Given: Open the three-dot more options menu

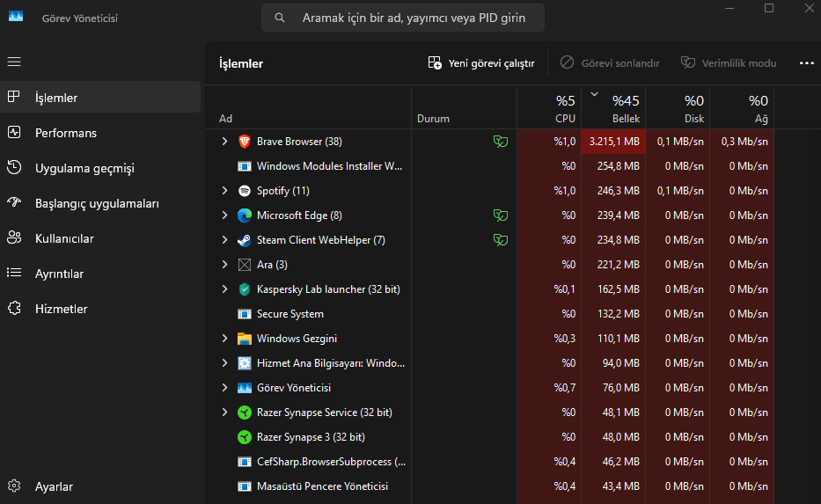Looking at the screenshot, I should 806,63.
